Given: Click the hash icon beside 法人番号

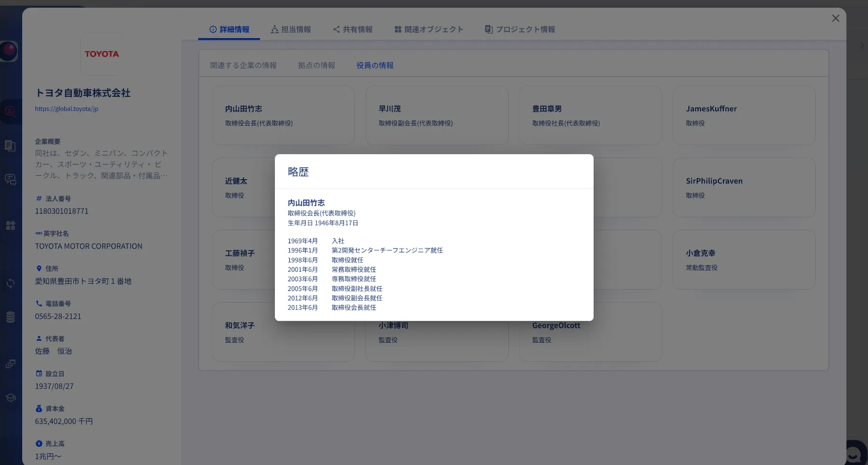Looking at the screenshot, I should click(x=39, y=199).
